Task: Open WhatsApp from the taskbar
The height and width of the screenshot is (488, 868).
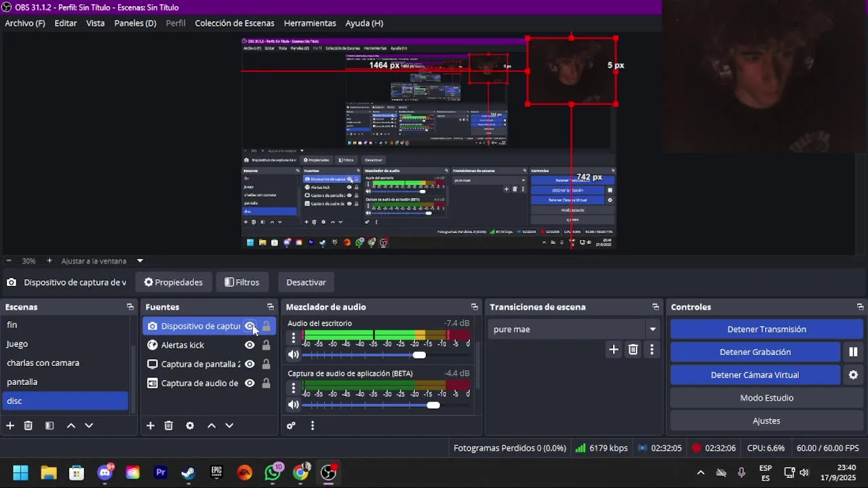Action: (x=273, y=472)
